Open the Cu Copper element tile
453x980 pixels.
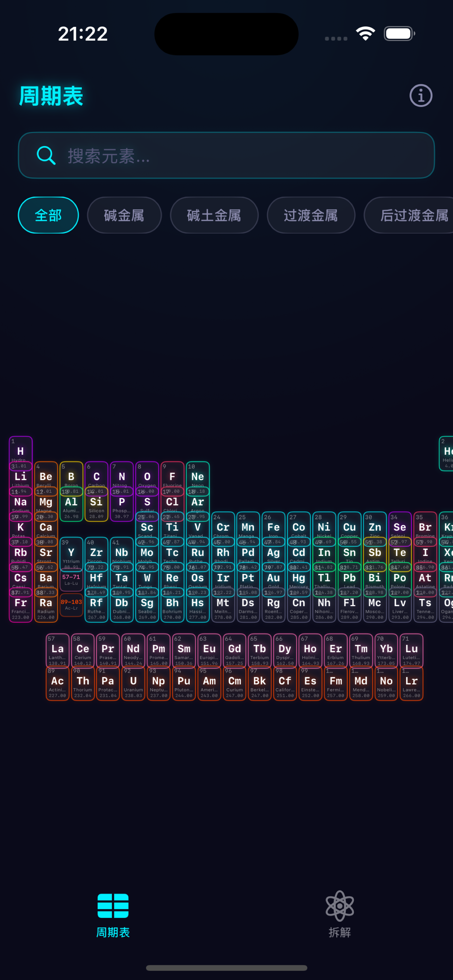point(349,529)
